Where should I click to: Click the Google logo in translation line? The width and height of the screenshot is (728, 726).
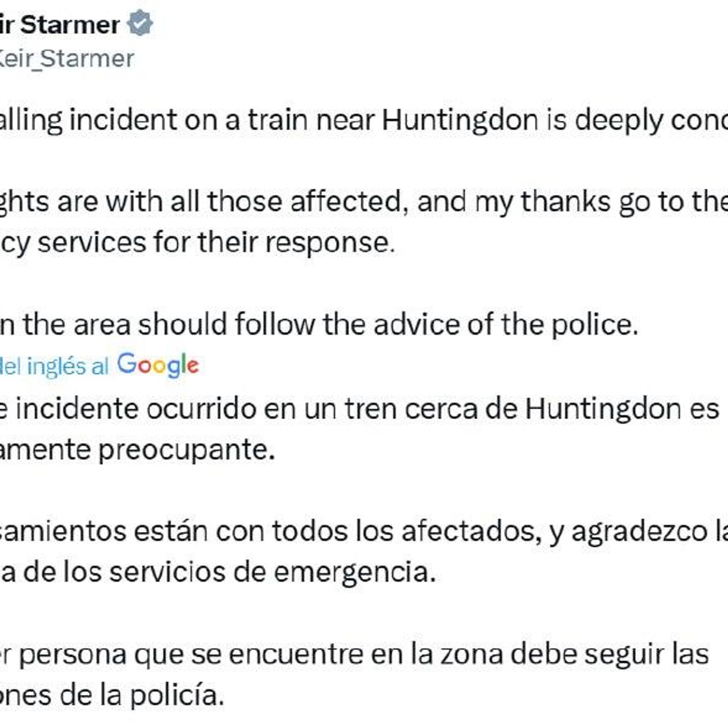(158, 365)
